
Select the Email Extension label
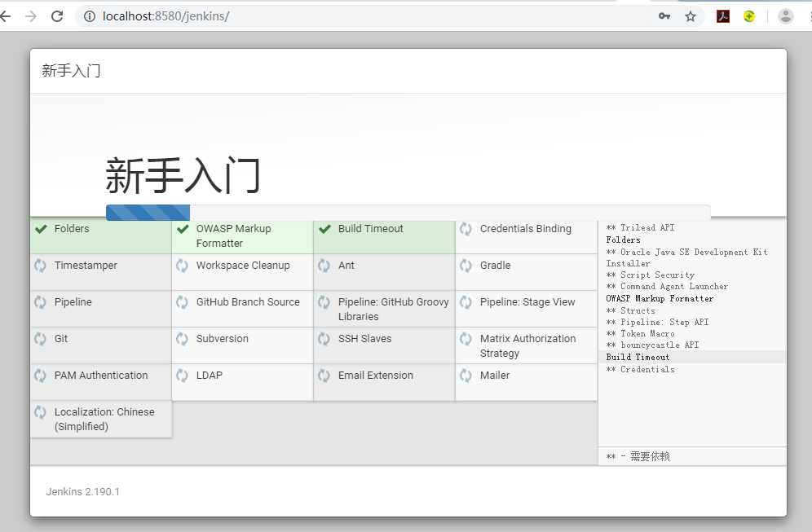coord(376,376)
